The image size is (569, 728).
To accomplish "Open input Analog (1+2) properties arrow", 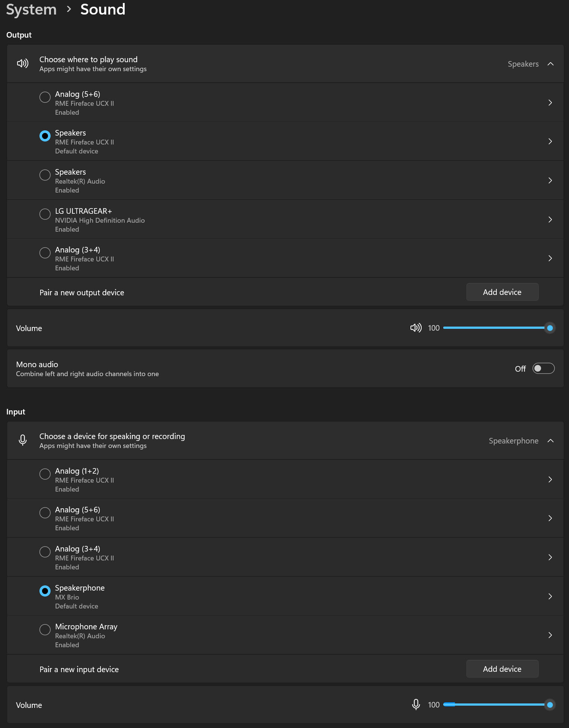I will [x=550, y=480].
